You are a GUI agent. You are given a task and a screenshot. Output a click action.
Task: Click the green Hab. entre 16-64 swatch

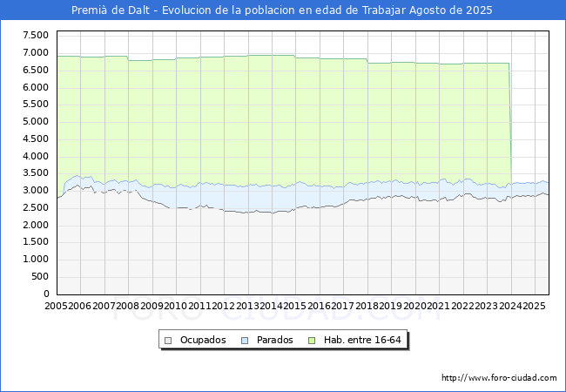point(312,341)
